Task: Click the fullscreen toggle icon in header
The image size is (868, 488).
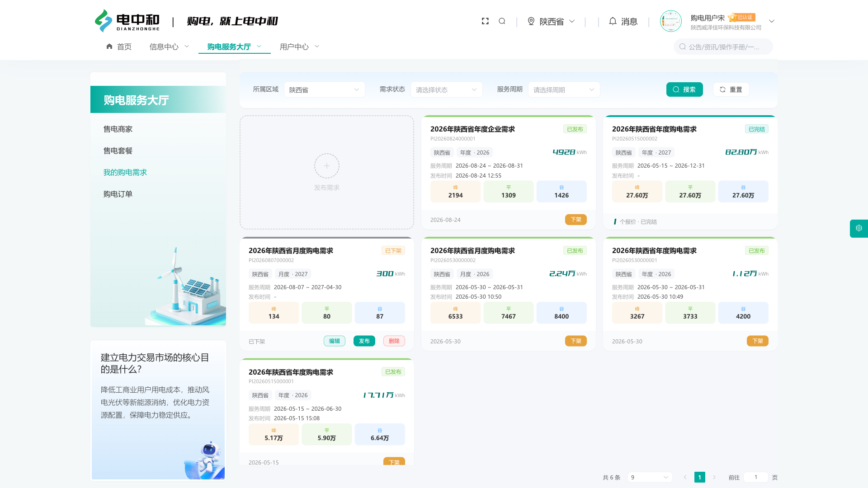Action: 485,21
